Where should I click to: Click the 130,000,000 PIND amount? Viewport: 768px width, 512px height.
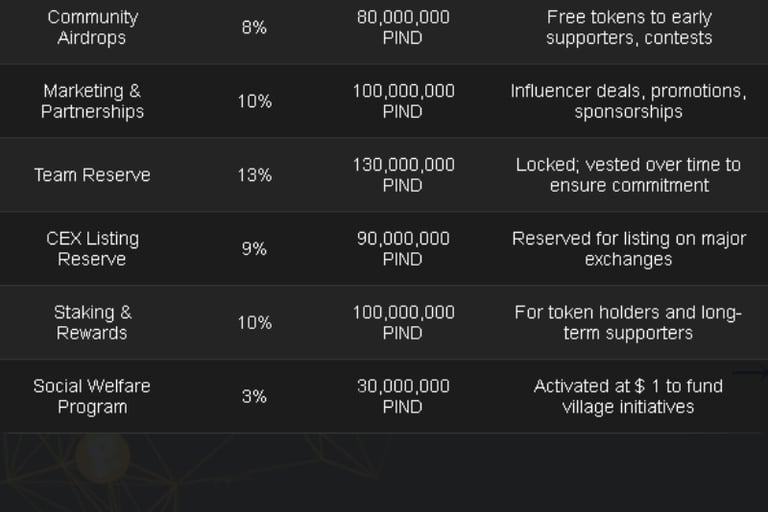tap(403, 175)
